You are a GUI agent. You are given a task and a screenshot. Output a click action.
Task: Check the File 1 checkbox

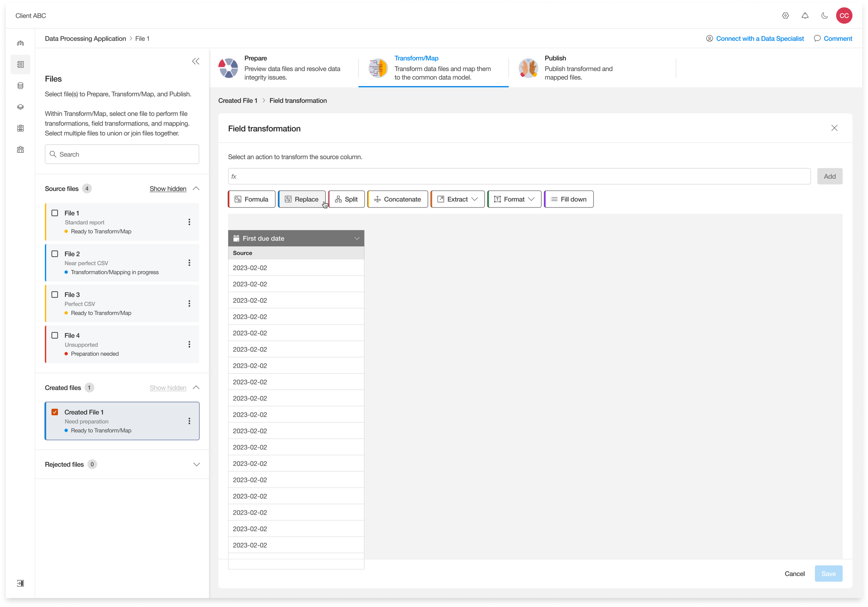pos(55,213)
